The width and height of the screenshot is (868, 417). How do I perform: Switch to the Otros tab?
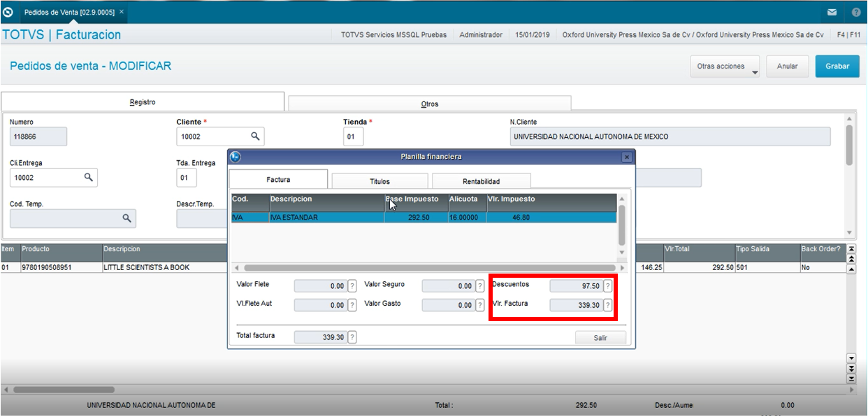pyautogui.click(x=430, y=104)
